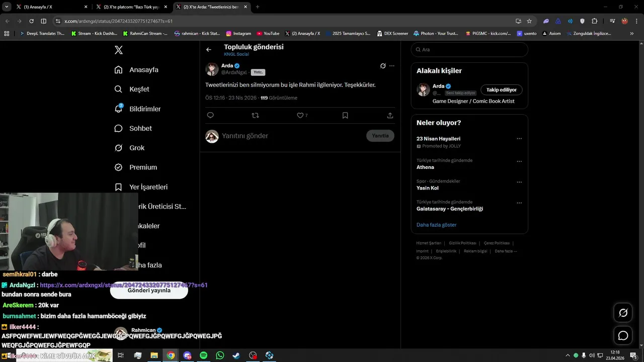Screen dimensions: 644x362
Task: Click the browser back arrow
Action: [7, 21]
